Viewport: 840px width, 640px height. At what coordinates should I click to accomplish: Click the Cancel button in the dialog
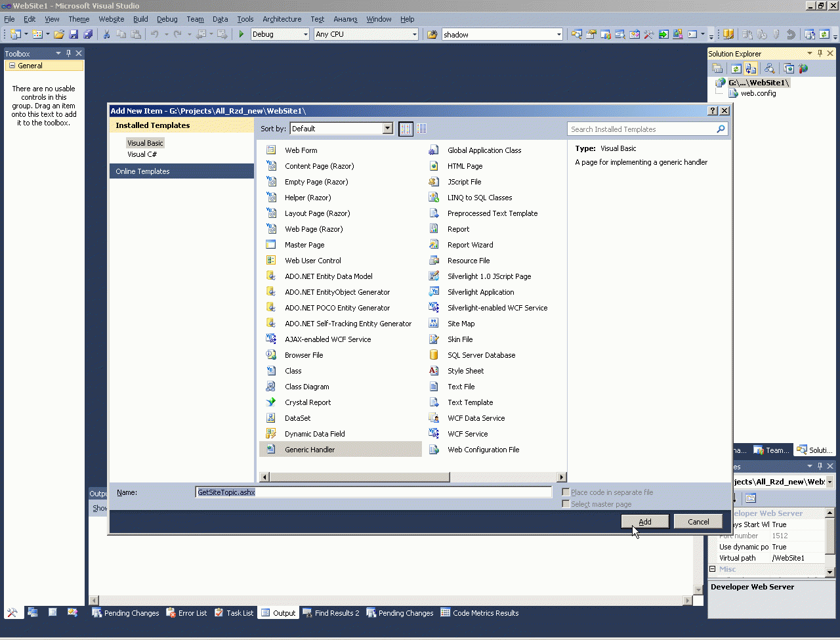(698, 522)
